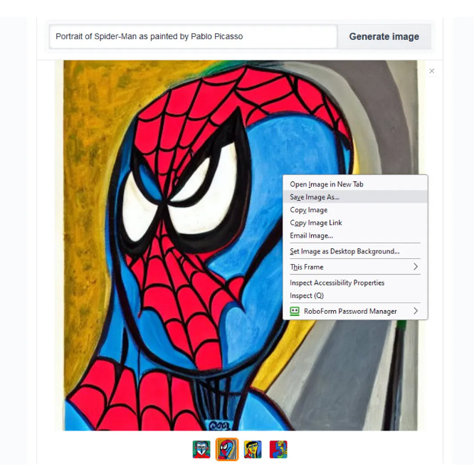Select Email Image... menu entry

coord(355,236)
